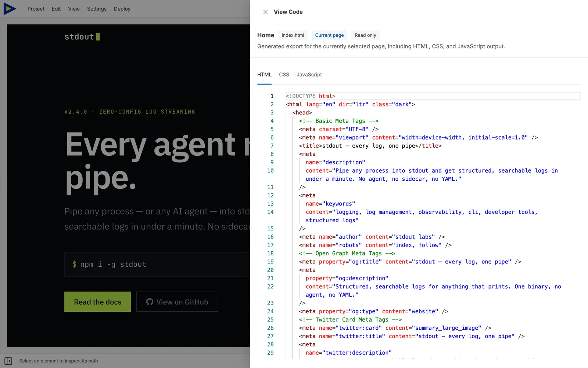Click the og:title meta line
The image size is (588, 368).
point(410,262)
